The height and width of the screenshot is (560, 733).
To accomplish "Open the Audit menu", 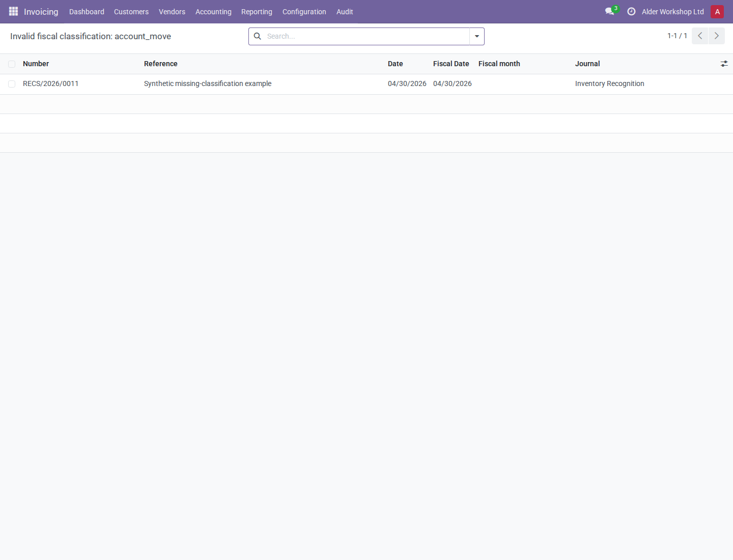I will (345, 12).
